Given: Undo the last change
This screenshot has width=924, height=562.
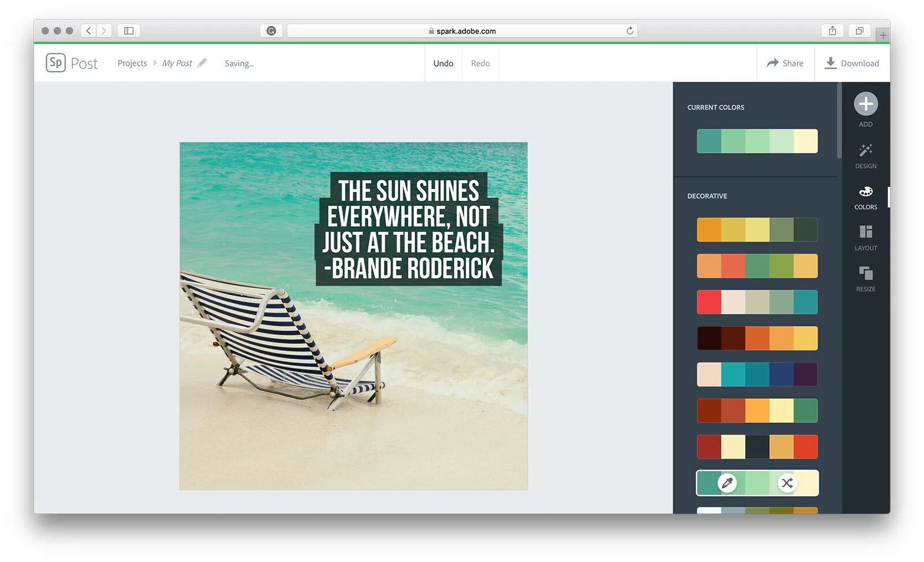Looking at the screenshot, I should point(444,63).
